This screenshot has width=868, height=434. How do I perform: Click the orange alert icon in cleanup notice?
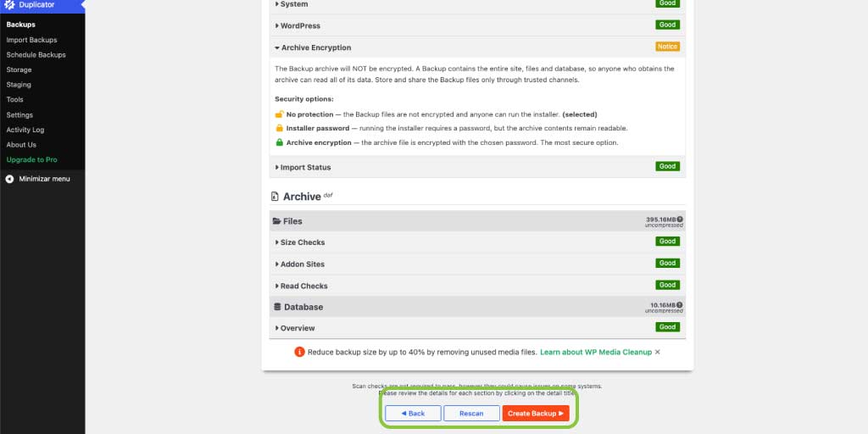[x=299, y=352]
